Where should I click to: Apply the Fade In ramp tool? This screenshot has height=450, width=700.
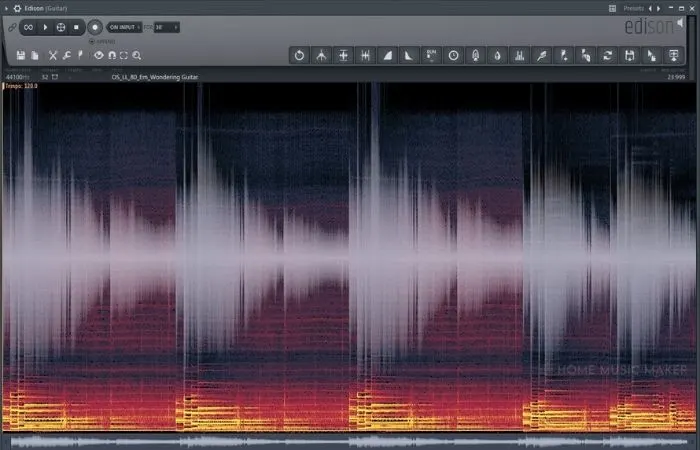(x=388, y=55)
